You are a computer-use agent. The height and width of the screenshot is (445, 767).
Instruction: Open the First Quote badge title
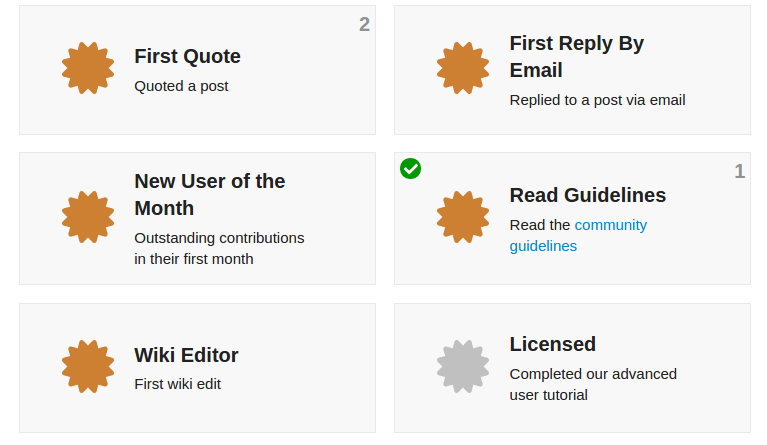187,56
